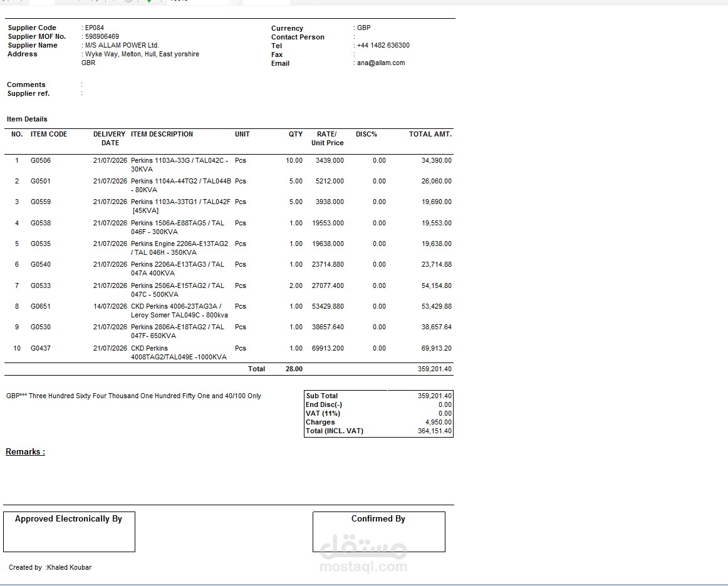Click the total amount 23,714.88
The height and width of the screenshot is (586, 728).
point(437,264)
